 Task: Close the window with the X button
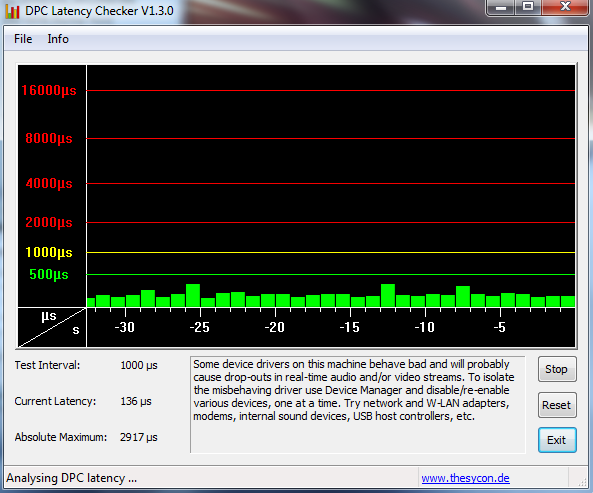tap(565, 7)
